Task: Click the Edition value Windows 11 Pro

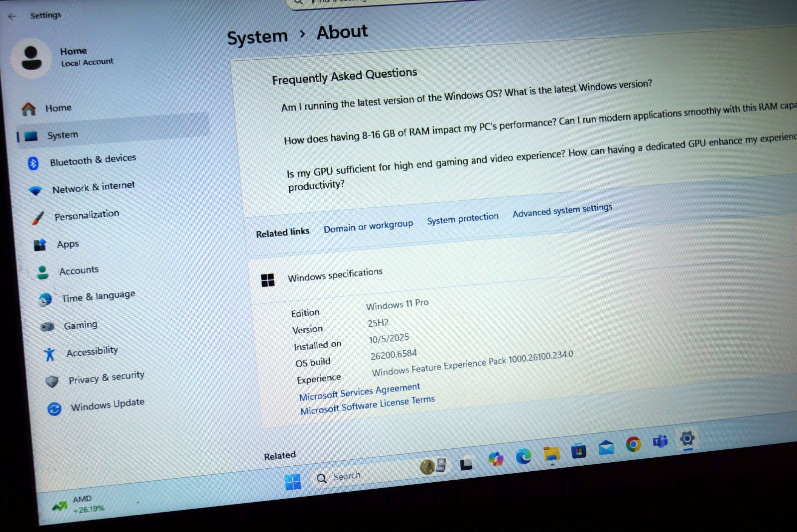Action: (x=397, y=304)
